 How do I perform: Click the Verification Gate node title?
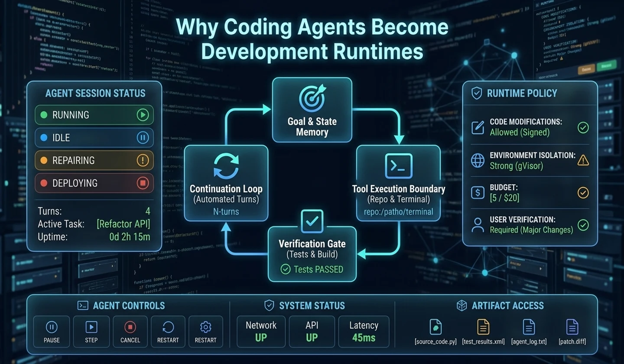point(312,244)
